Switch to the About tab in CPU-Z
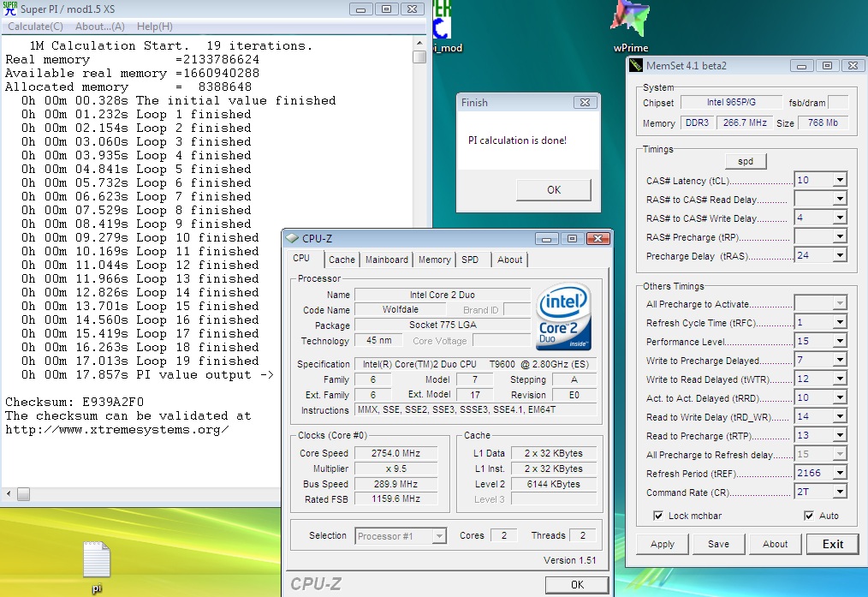This screenshot has width=868, height=597. coord(509,260)
